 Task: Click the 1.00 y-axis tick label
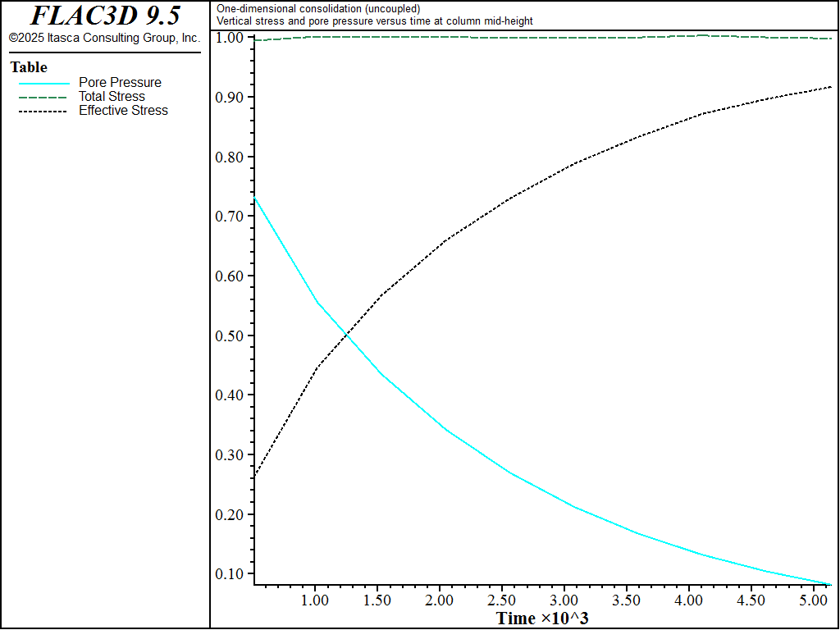[230, 38]
